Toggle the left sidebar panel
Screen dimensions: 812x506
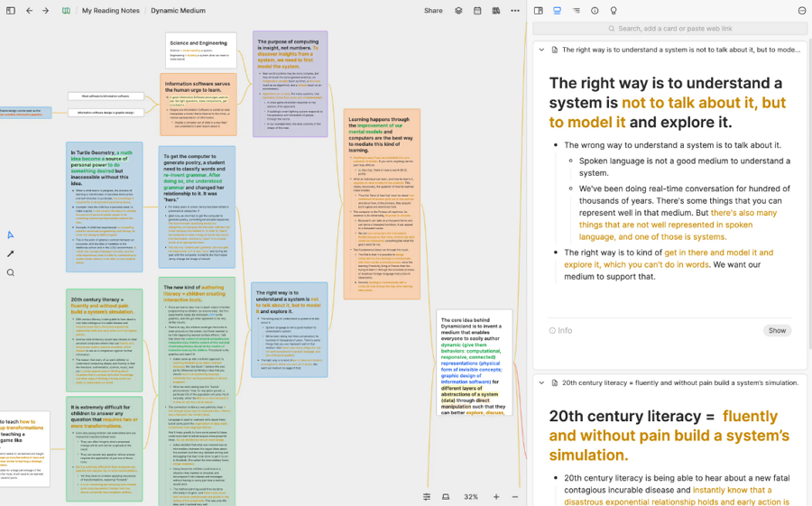(10, 11)
